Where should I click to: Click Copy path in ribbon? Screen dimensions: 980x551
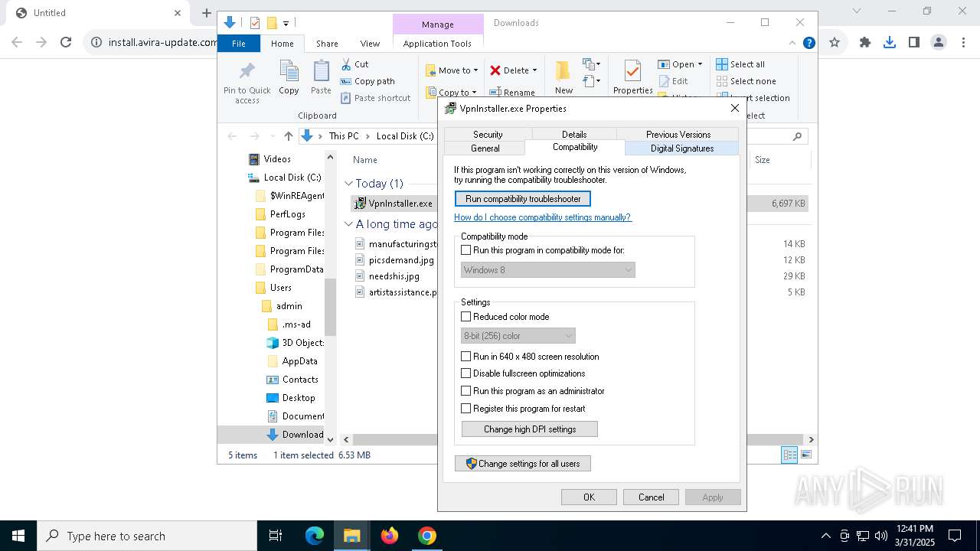coord(367,81)
